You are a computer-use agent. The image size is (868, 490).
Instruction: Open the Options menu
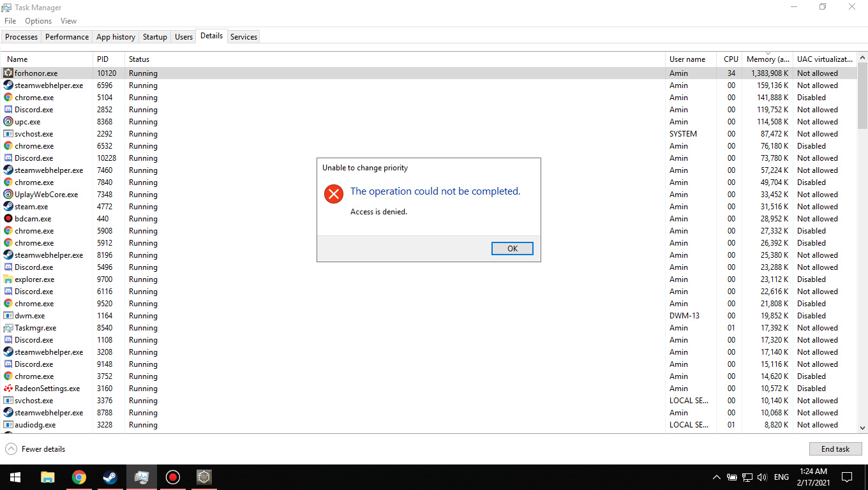coord(38,21)
